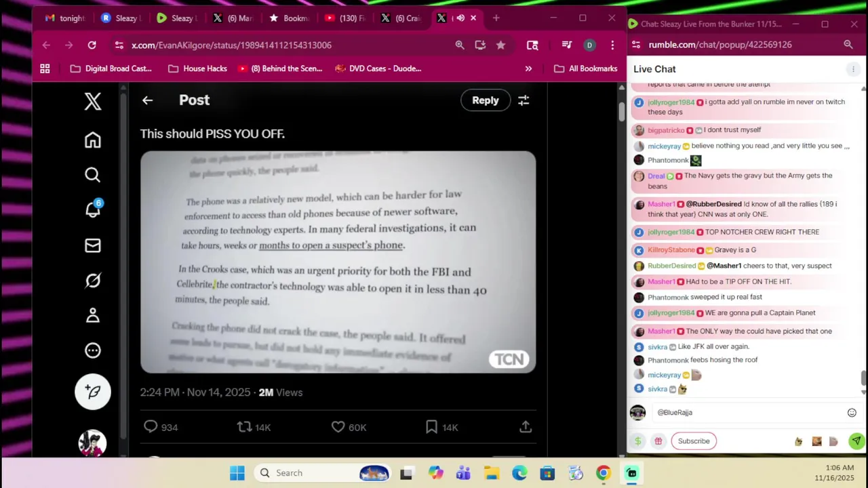Bookmark the post showing 14K bookmarks
Image resolution: width=868 pixels, height=488 pixels.
click(441, 427)
